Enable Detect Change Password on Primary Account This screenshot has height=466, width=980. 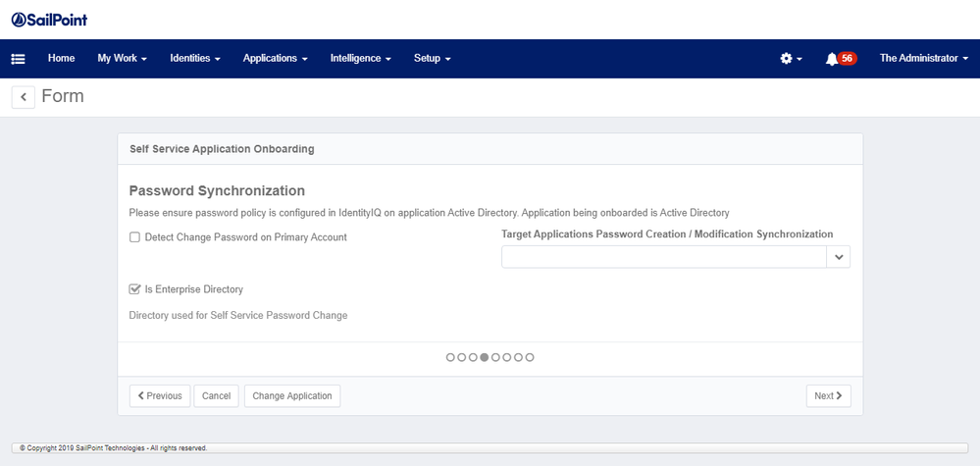(134, 237)
